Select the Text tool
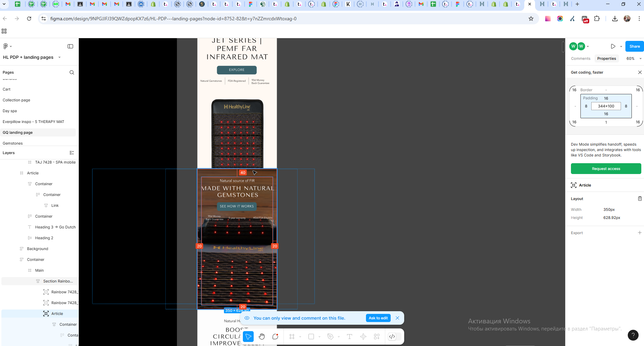Image resolution: width=644 pixels, height=346 pixels. click(350, 337)
